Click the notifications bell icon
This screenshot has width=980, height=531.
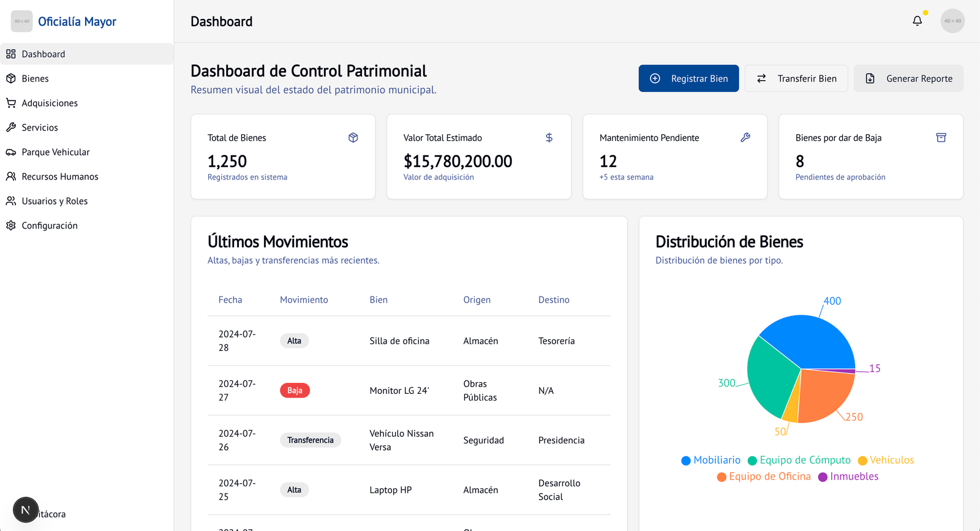tap(917, 21)
